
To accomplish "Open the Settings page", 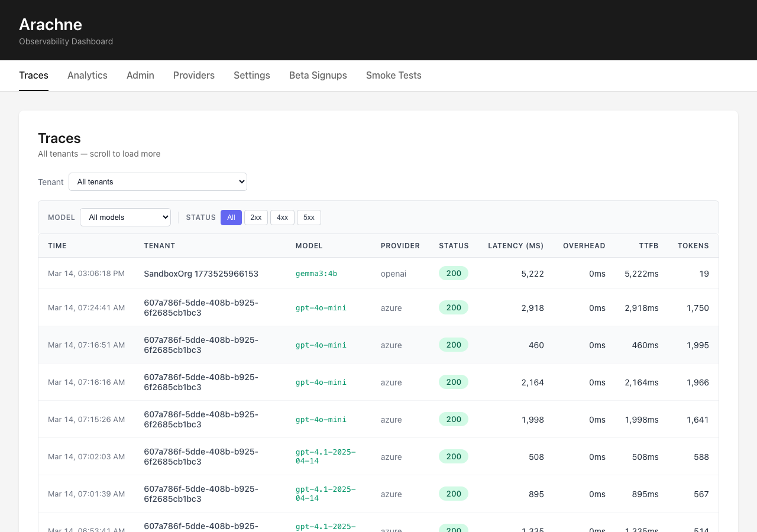I will (251, 75).
